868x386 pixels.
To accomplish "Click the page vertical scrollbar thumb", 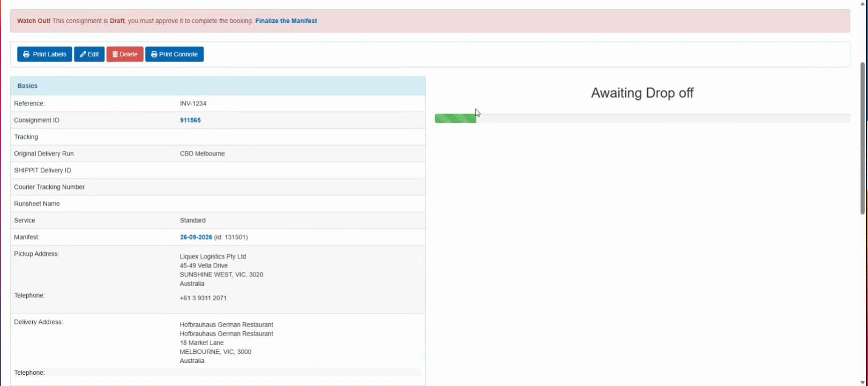I will pos(863,138).
